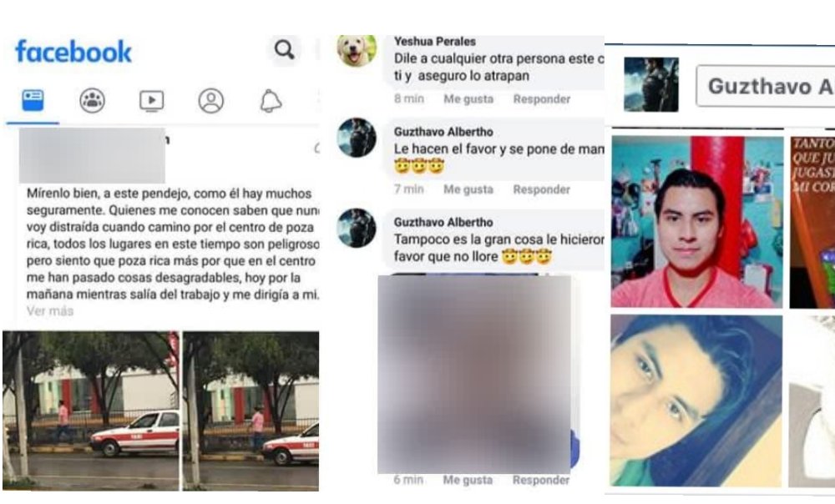Open Yeshua Perales dog avatar
Viewport: 835px width, 504px height.
[357, 49]
